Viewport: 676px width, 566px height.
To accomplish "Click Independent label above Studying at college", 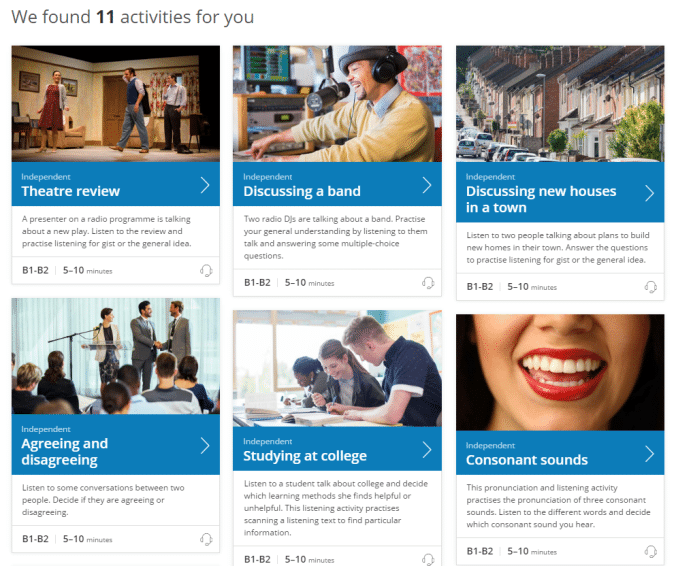I will tap(268, 441).
